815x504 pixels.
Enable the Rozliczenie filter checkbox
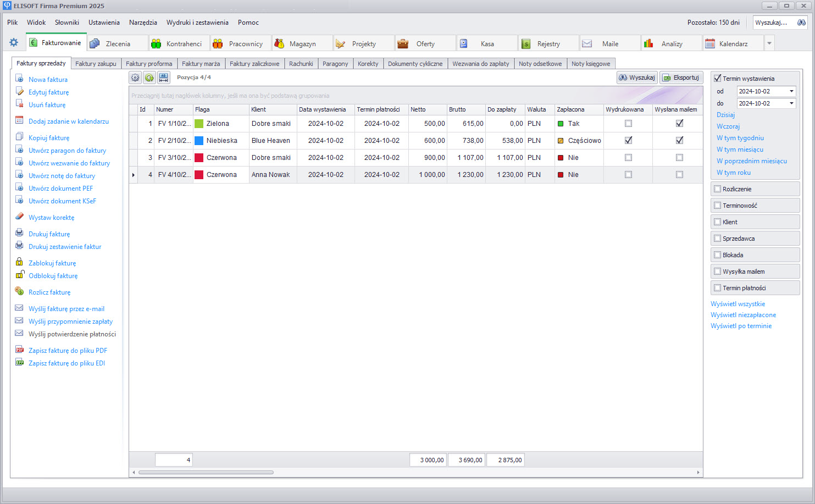[x=717, y=189]
